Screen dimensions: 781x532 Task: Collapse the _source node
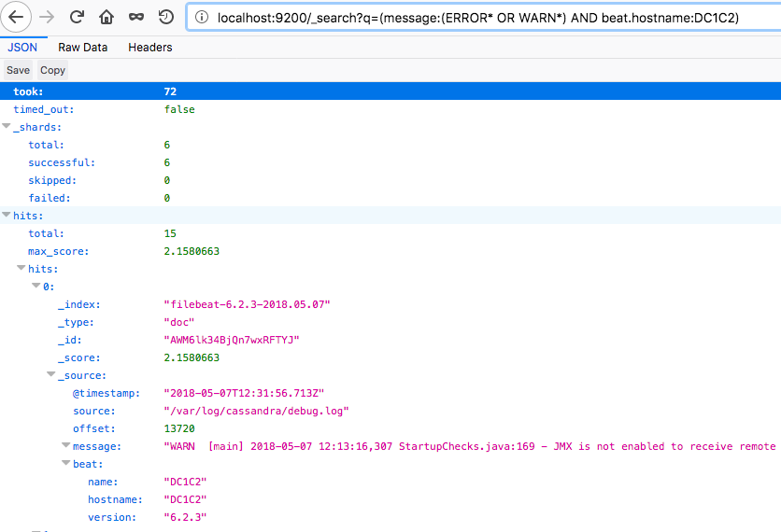tap(51, 375)
